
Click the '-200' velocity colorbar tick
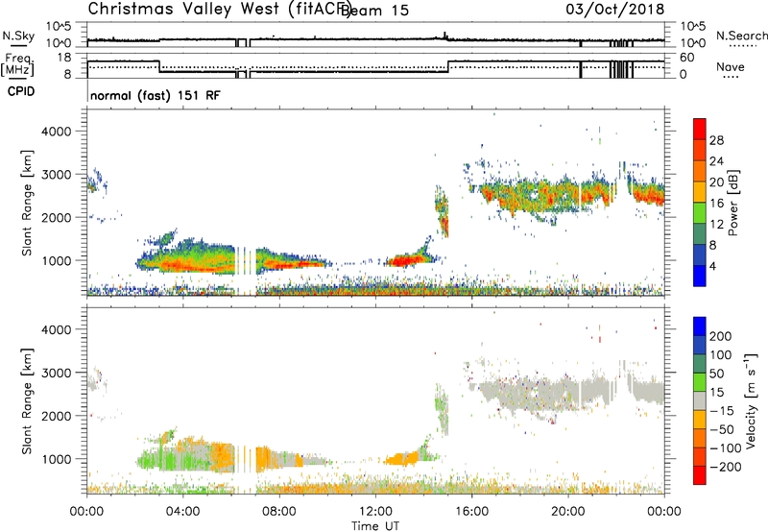tap(726, 468)
